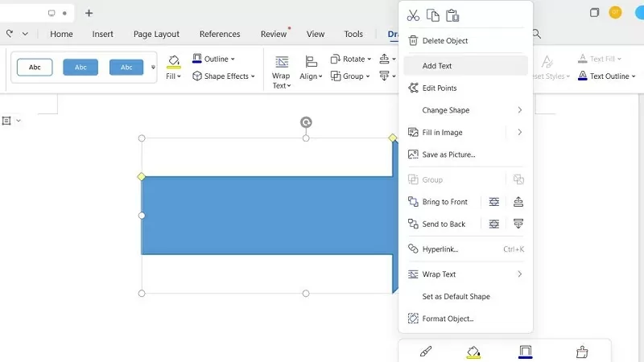Open the Rotate dropdown in ribbon

(351, 59)
